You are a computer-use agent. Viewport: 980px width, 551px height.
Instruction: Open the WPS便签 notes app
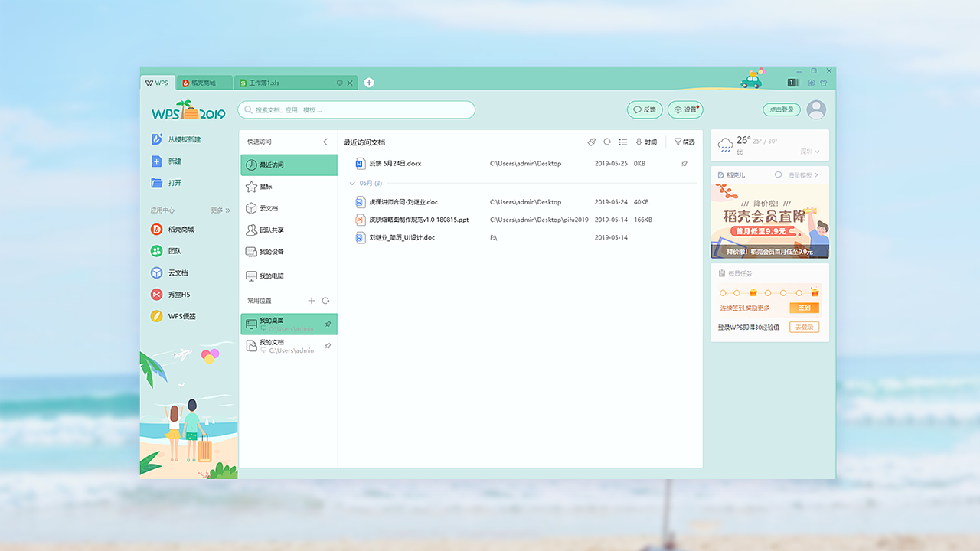(x=173, y=315)
